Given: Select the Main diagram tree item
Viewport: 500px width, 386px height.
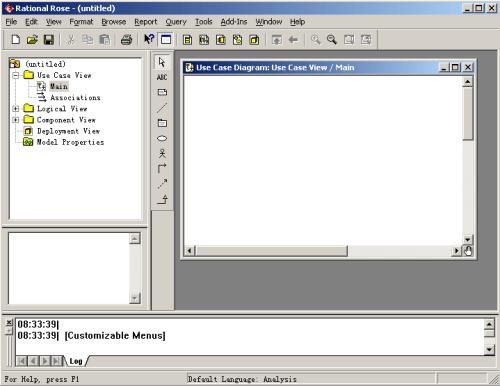Looking at the screenshot, I should 59,86.
